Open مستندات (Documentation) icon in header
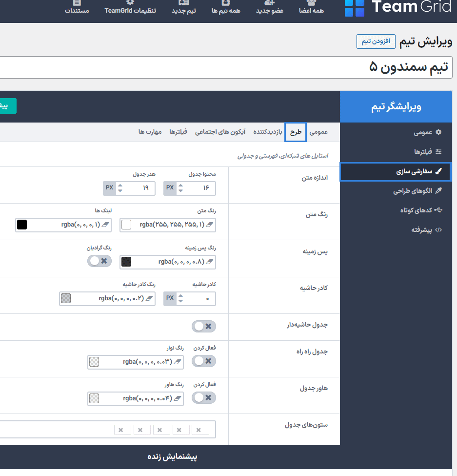This screenshot has width=457, height=476. [77, 3]
